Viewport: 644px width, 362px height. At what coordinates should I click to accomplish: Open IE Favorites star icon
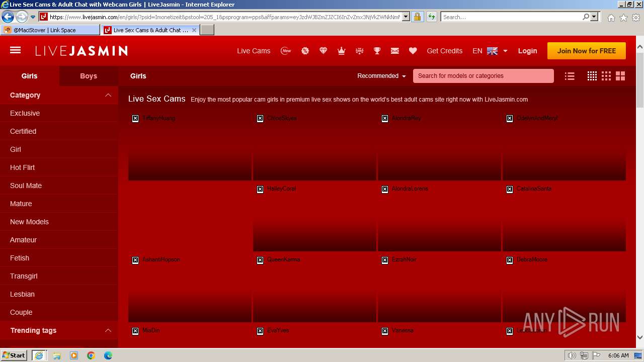(623, 17)
